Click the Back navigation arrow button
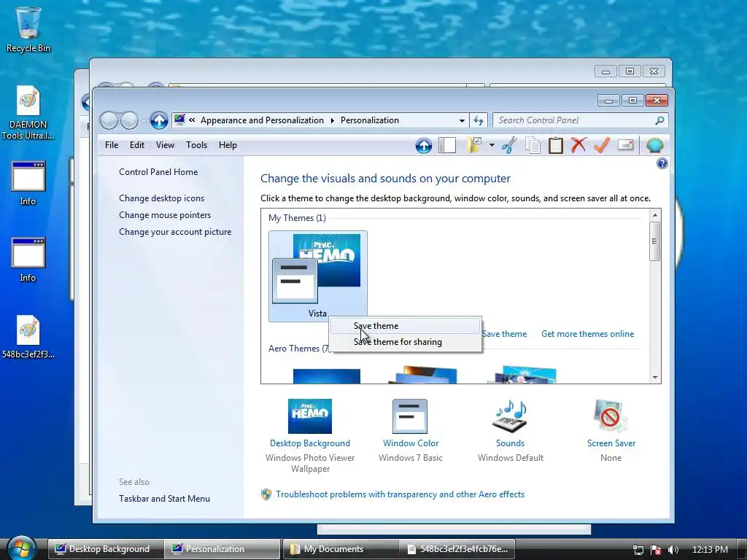747x560 pixels. click(109, 120)
